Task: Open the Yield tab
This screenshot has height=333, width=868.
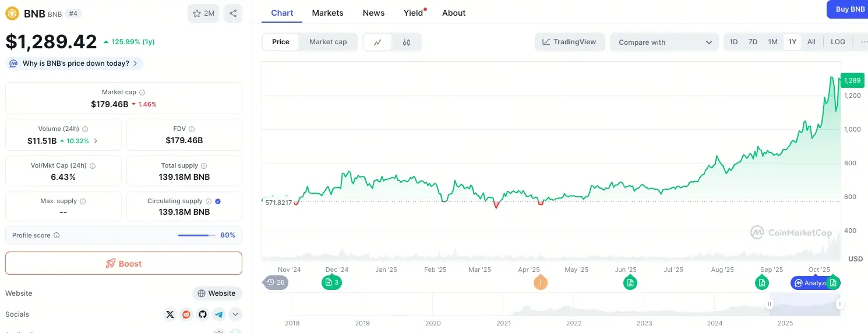Action: [413, 13]
